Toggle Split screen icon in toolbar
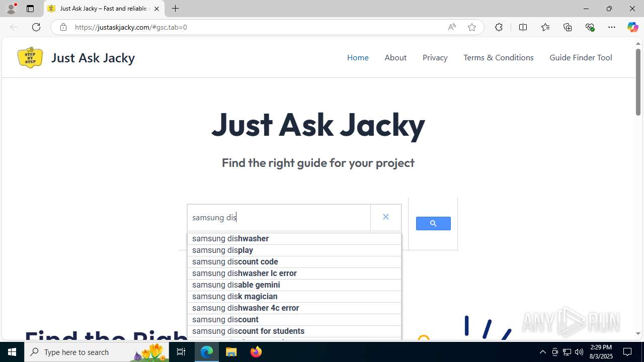The width and height of the screenshot is (644, 362). pos(523,27)
